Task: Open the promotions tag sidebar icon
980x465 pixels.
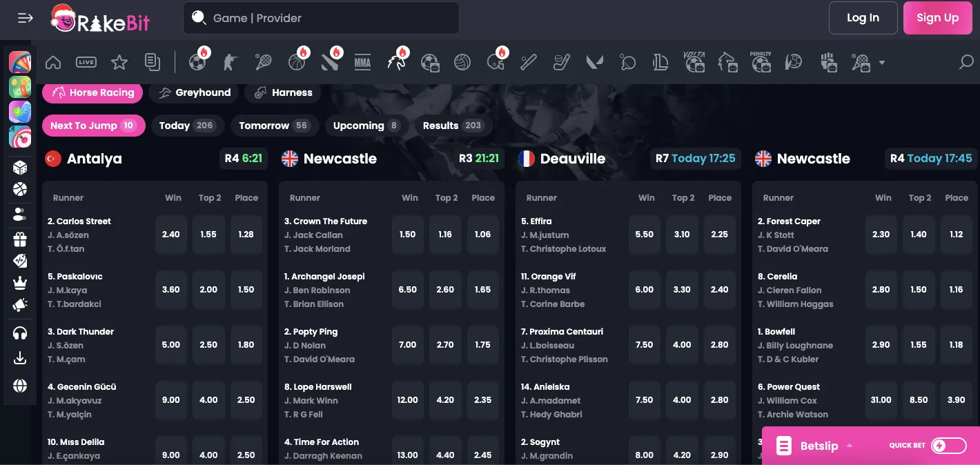Action: pos(20,261)
